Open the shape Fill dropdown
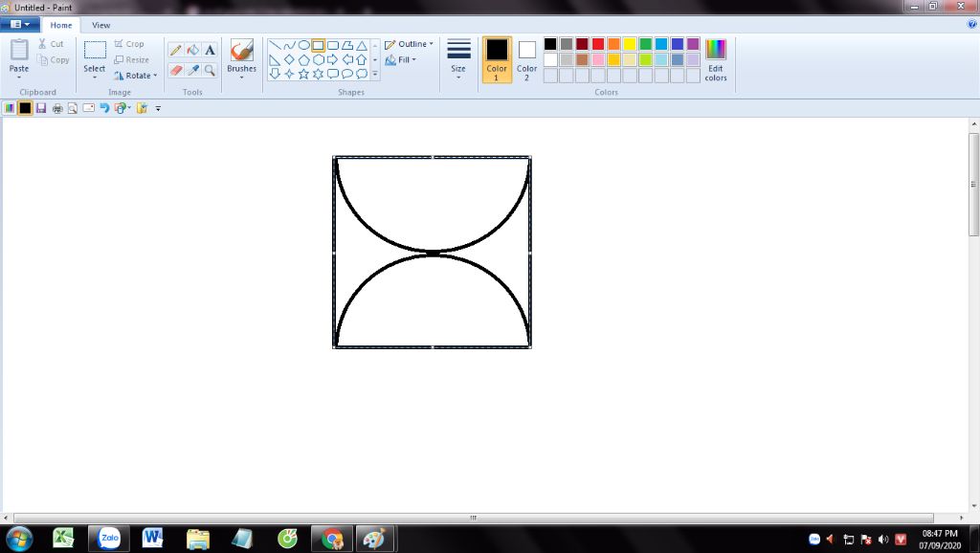Image resolution: width=980 pixels, height=553 pixels. (x=401, y=60)
